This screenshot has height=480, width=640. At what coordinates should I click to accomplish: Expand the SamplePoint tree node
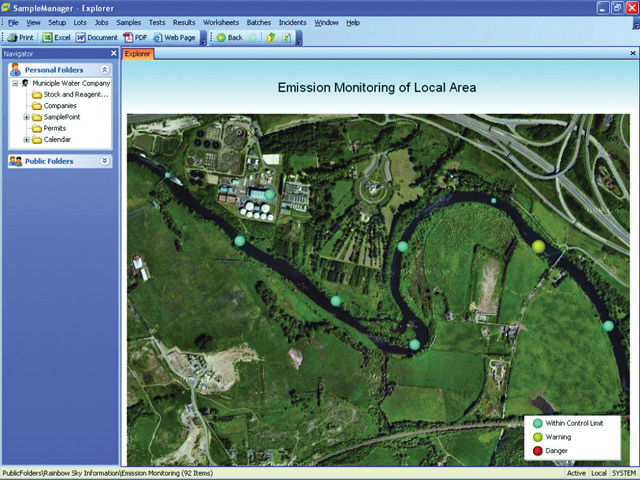(26, 117)
